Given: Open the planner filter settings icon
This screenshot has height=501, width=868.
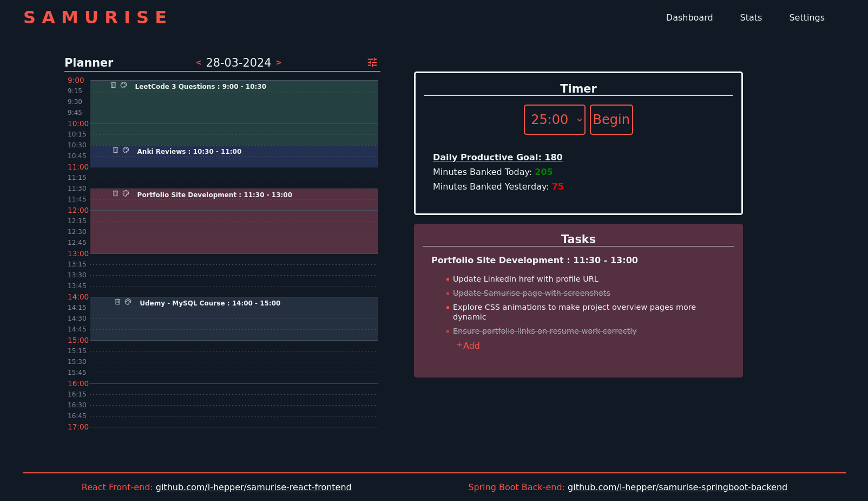Looking at the screenshot, I should [372, 62].
